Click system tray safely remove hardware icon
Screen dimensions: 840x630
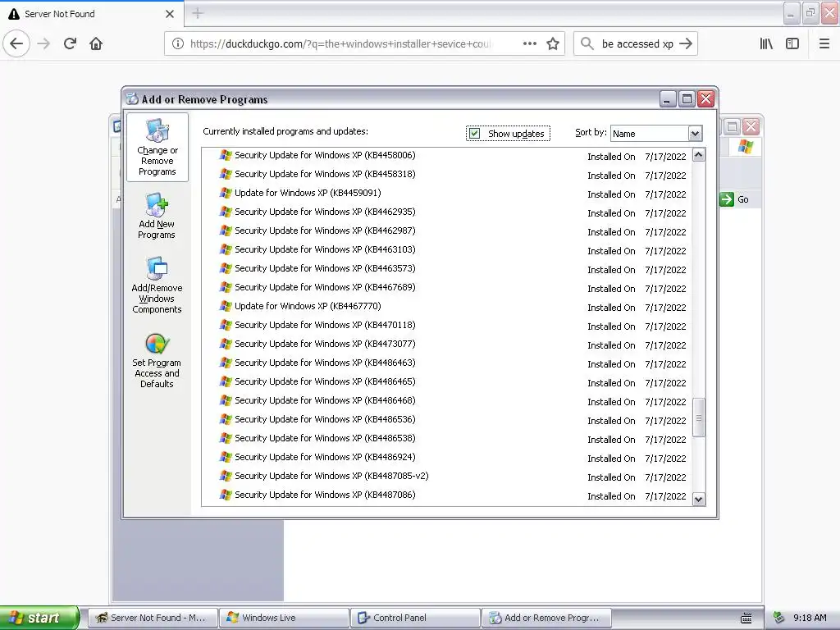779,618
